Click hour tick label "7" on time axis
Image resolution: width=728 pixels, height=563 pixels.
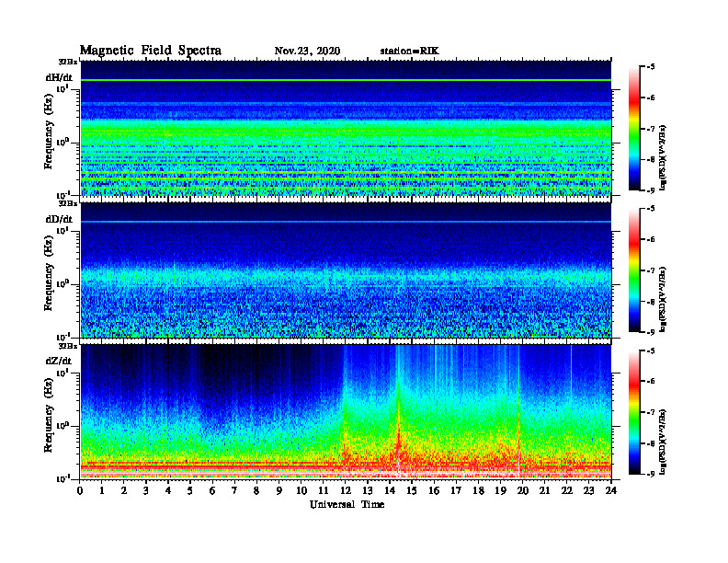point(235,490)
